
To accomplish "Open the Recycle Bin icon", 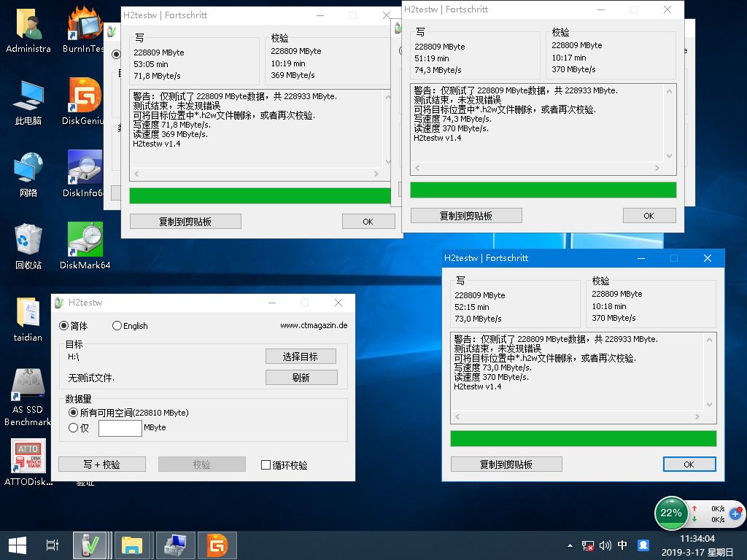I will click(28, 241).
